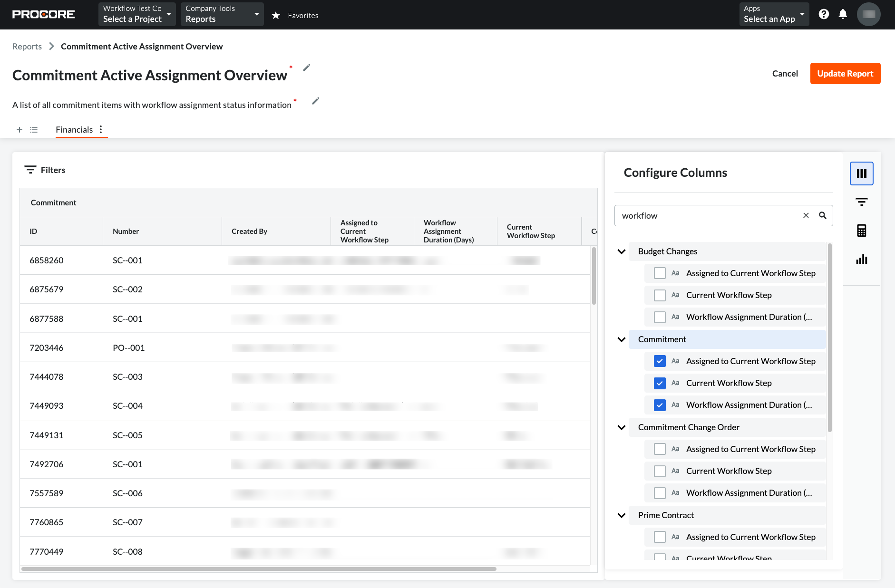Enable Assigned to Current Workflow Step under Budget Changes
895x588 pixels.
coord(660,273)
